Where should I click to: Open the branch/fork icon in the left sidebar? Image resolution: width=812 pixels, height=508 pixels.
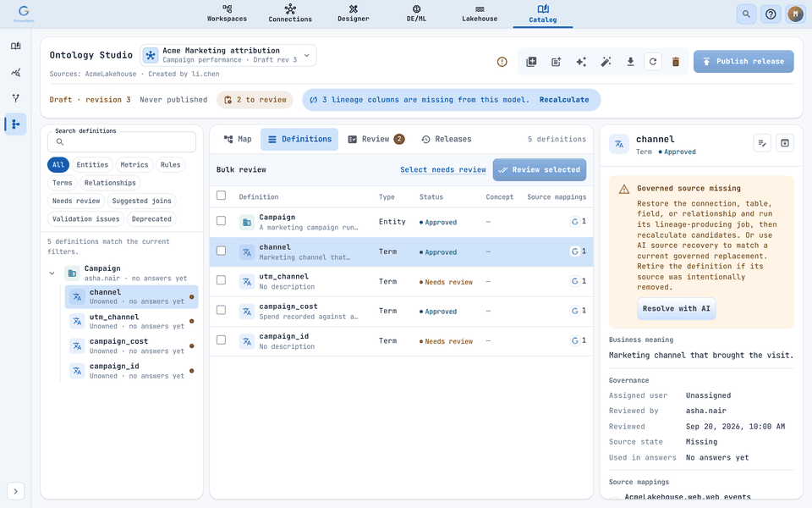coord(15,98)
